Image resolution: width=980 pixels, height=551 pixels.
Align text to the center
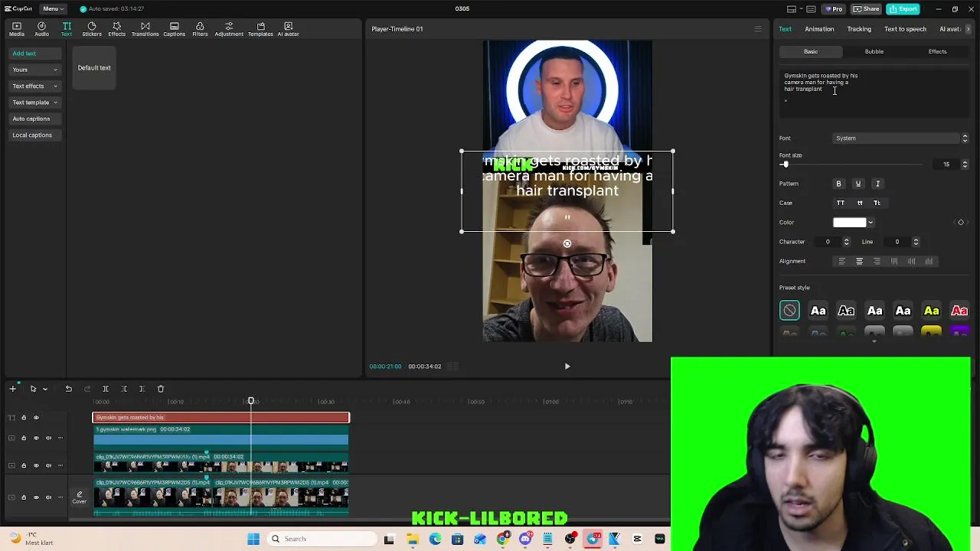click(859, 261)
